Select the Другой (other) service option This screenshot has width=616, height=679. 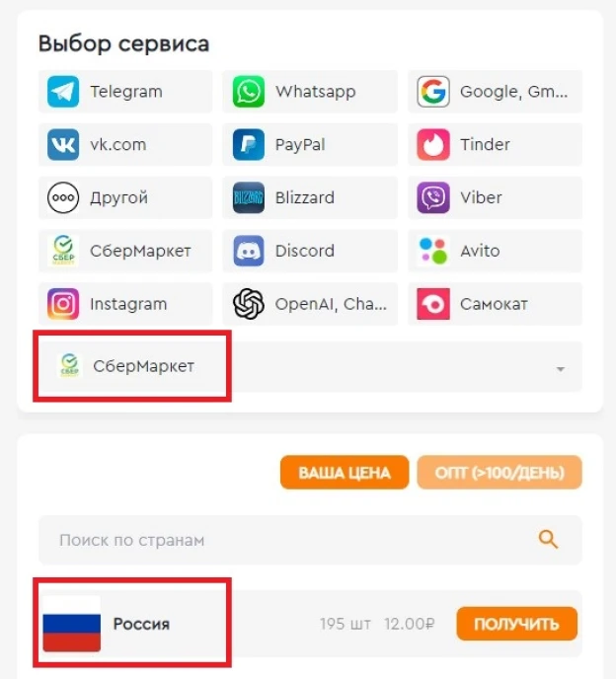[x=125, y=198]
